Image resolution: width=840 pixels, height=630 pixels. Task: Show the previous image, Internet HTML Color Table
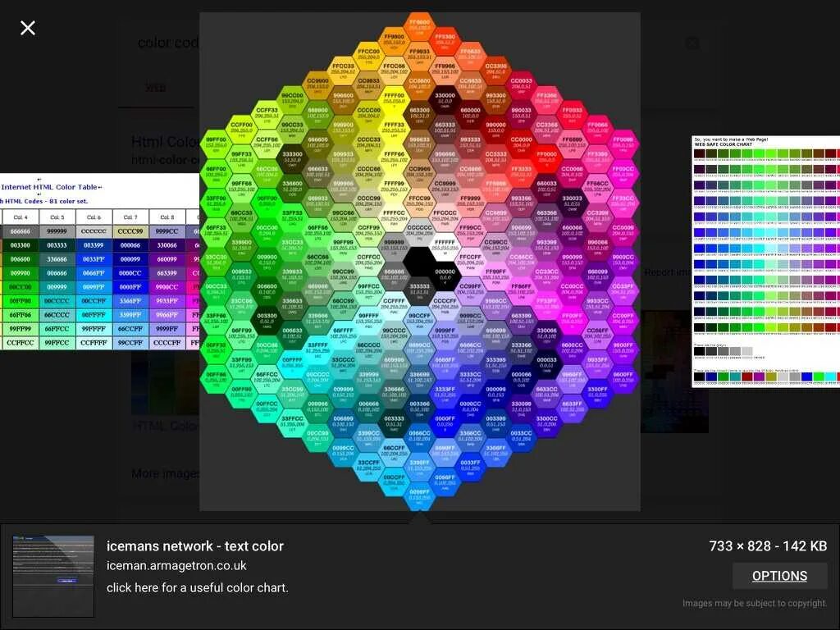[99, 262]
